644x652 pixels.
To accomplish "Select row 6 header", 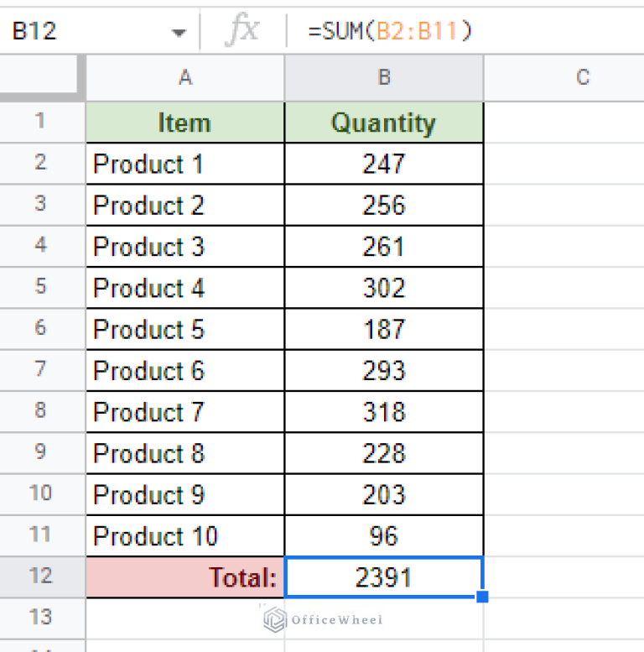I will [43, 329].
